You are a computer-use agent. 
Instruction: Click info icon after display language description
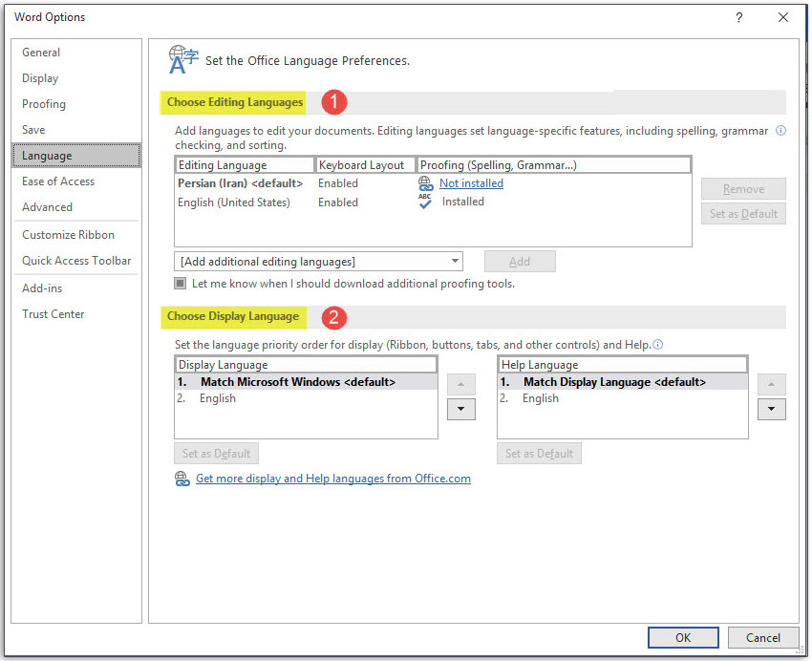click(x=657, y=344)
